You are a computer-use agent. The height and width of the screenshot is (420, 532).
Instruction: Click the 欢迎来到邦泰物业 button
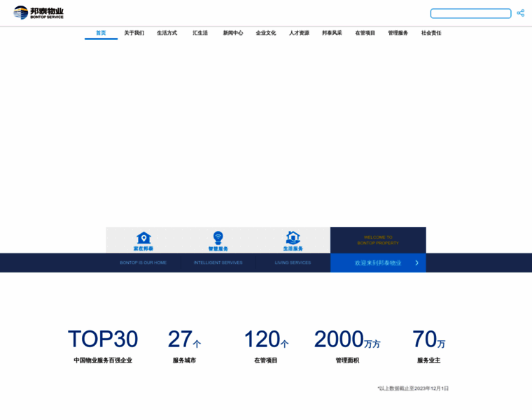tap(378, 263)
